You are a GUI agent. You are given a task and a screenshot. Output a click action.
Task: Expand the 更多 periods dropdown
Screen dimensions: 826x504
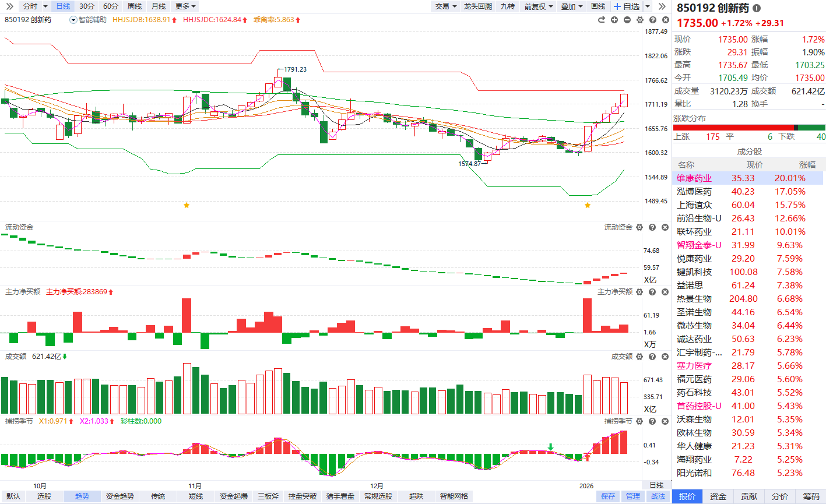click(185, 6)
